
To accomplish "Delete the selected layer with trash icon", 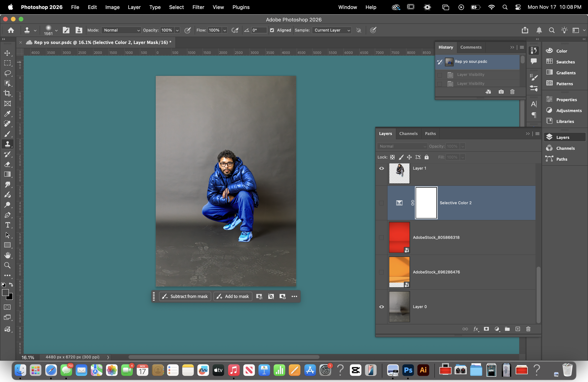I will click(528, 329).
